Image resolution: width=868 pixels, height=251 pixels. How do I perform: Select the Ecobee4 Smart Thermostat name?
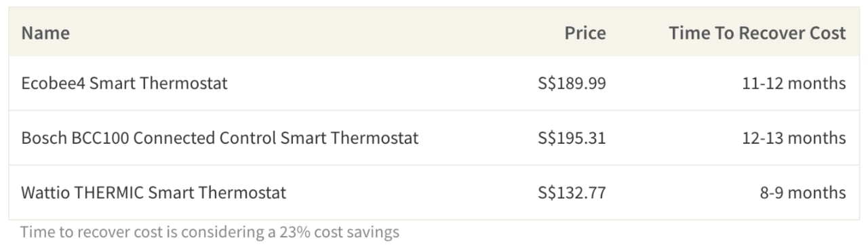click(x=125, y=83)
